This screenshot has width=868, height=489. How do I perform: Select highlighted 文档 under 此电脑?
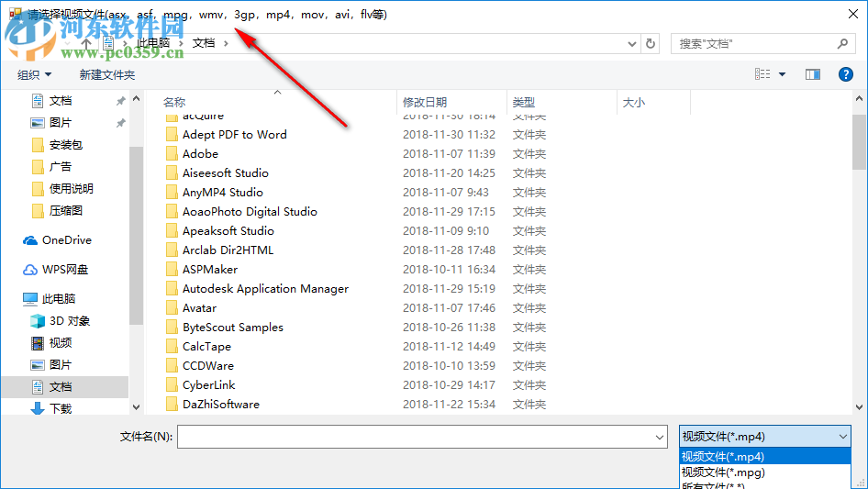65,386
